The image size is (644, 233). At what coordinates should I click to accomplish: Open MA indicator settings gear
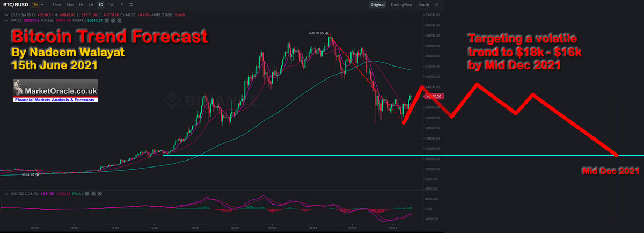(112, 20)
